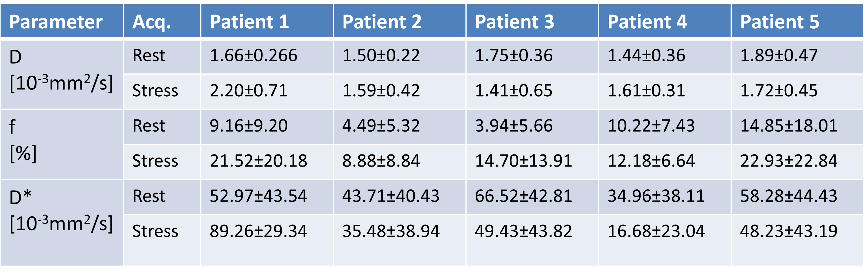Select the Patient 3 column header
The image size is (868, 273).
(x=514, y=22)
